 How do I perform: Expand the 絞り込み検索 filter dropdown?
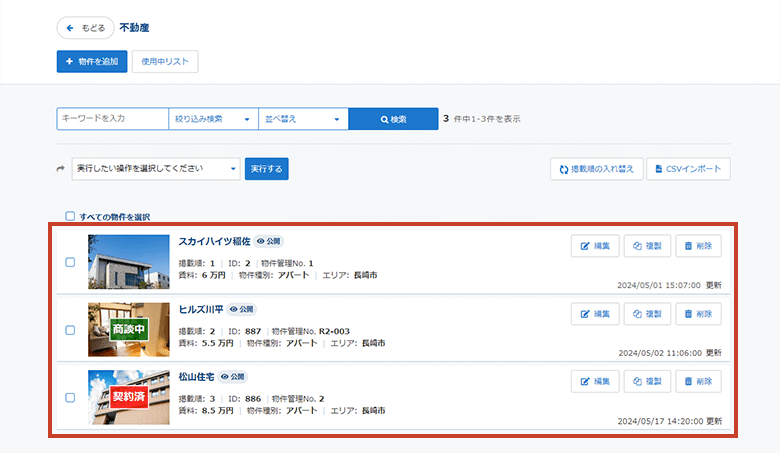[x=213, y=119]
